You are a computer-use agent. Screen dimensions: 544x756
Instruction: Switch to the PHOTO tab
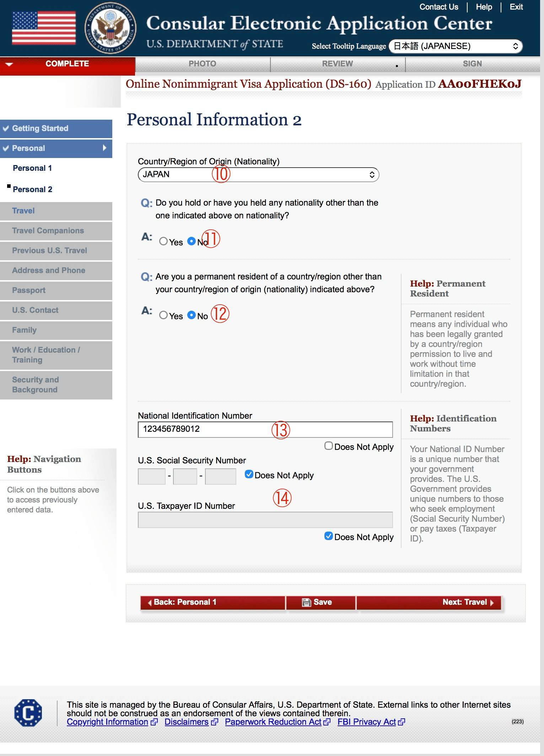coord(203,64)
